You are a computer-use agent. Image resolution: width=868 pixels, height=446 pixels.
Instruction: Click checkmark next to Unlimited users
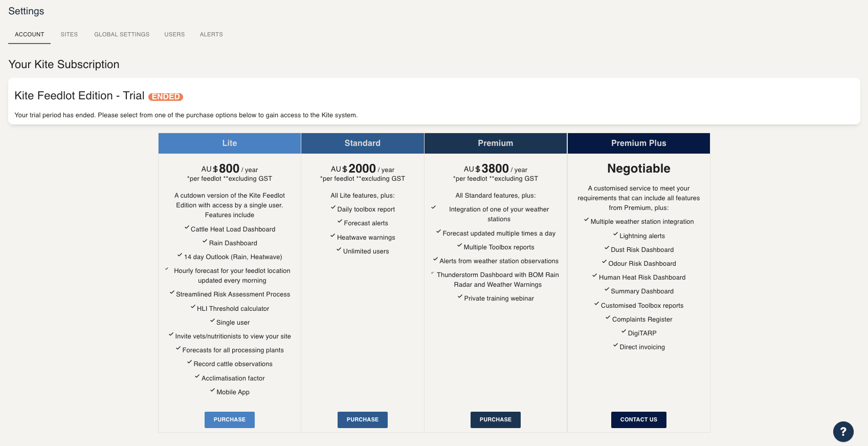[x=339, y=250]
